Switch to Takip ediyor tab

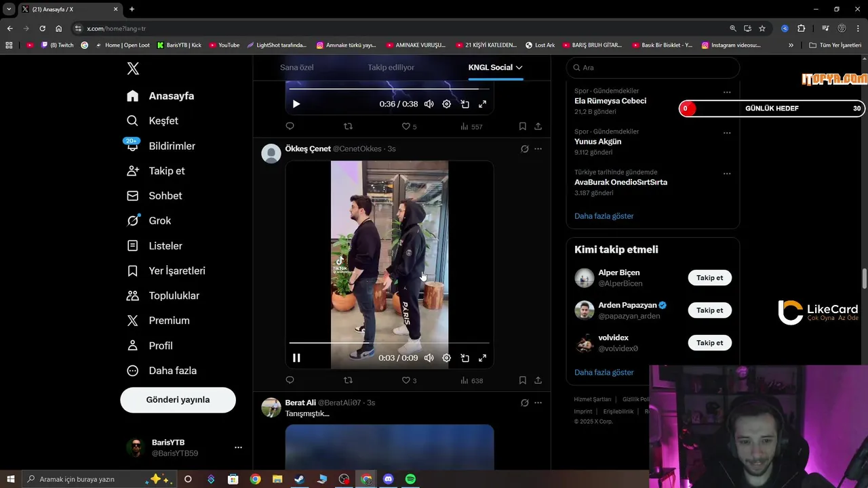click(x=391, y=67)
